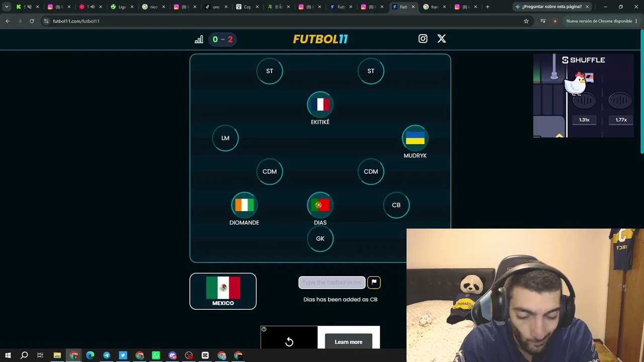Open WhatsApp from the taskbar
Image resolution: width=644 pixels, height=362 pixels.
pyautogui.click(x=156, y=355)
